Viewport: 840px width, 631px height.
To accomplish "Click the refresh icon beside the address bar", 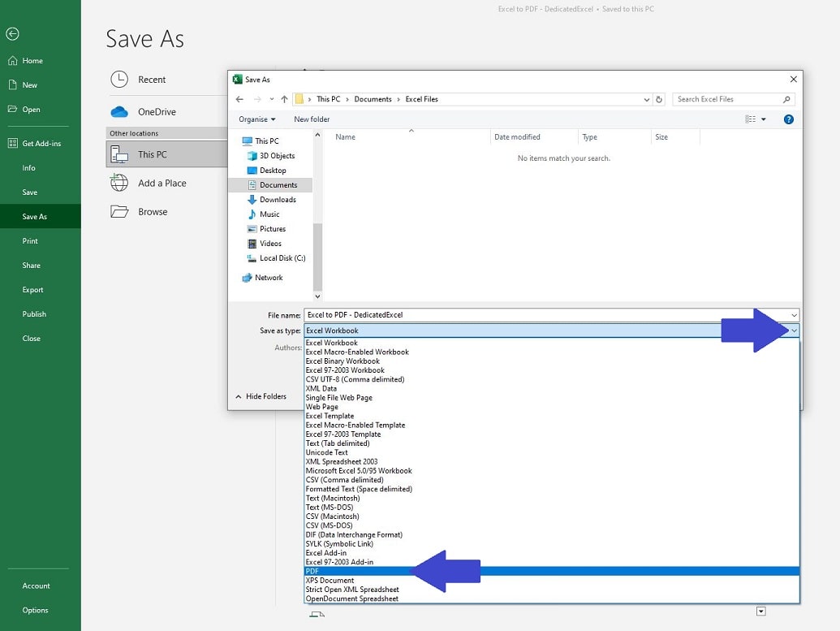I will coord(658,98).
